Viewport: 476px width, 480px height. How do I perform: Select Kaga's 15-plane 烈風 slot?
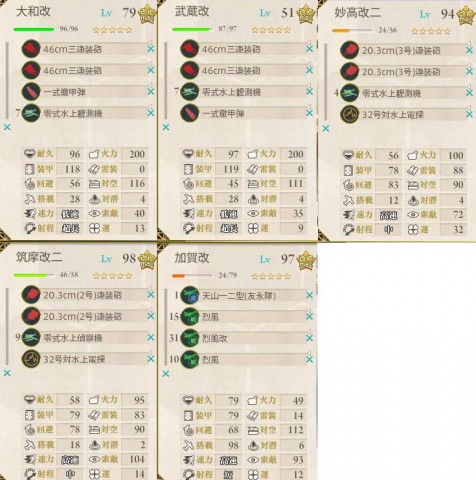coord(253,317)
